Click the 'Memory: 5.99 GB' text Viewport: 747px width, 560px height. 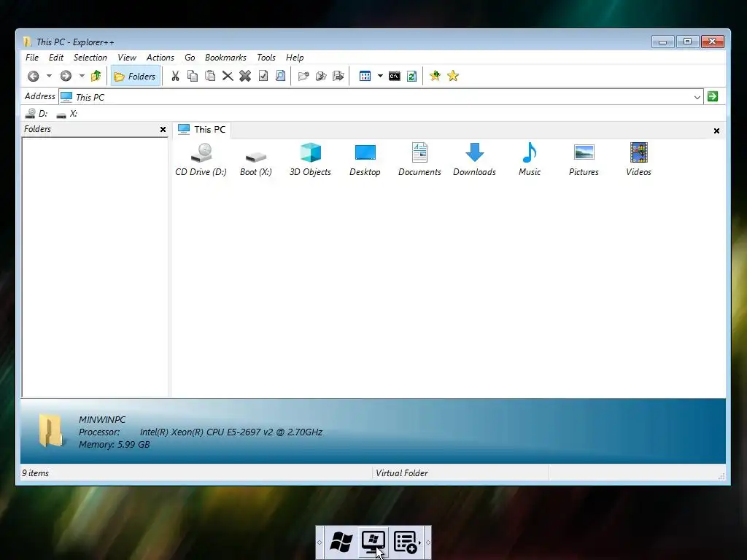pos(115,445)
